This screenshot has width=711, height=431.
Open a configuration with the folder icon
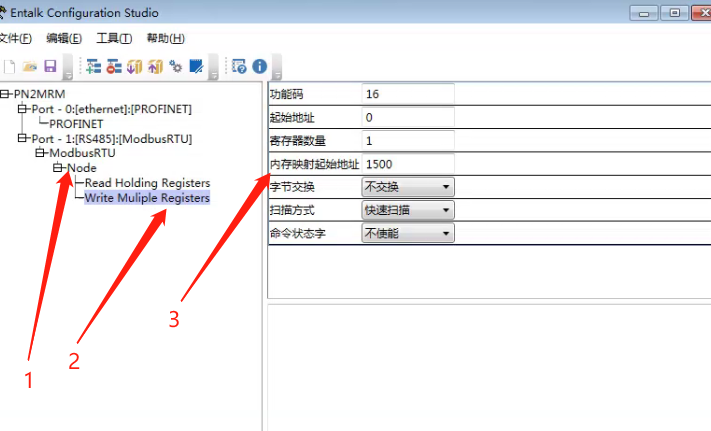point(30,67)
